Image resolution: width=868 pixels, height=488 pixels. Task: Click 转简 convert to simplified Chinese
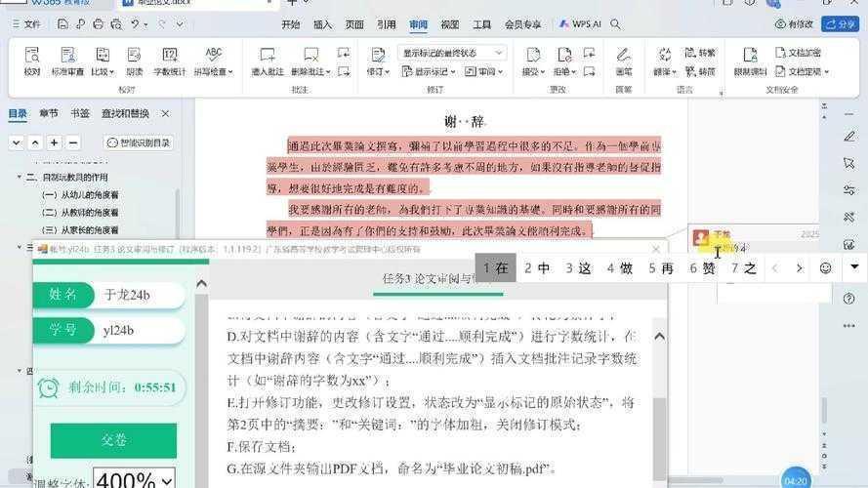coord(700,71)
